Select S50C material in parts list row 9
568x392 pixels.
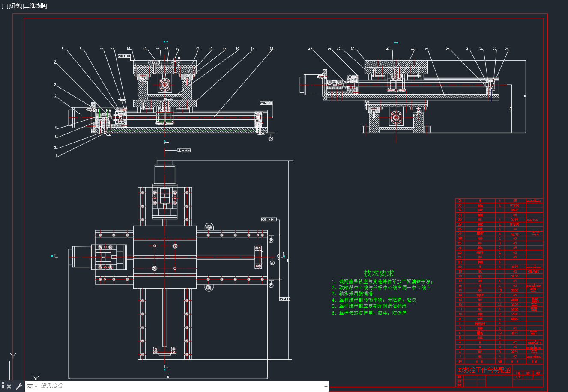[515, 318]
